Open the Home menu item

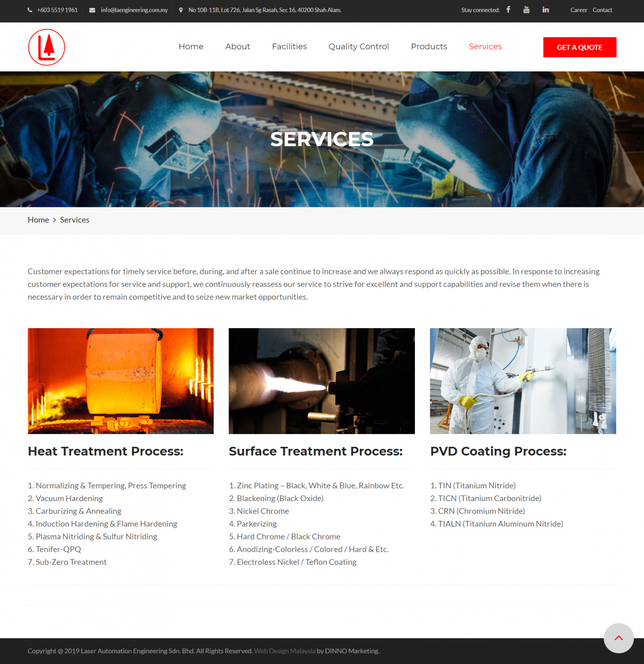[x=191, y=47]
